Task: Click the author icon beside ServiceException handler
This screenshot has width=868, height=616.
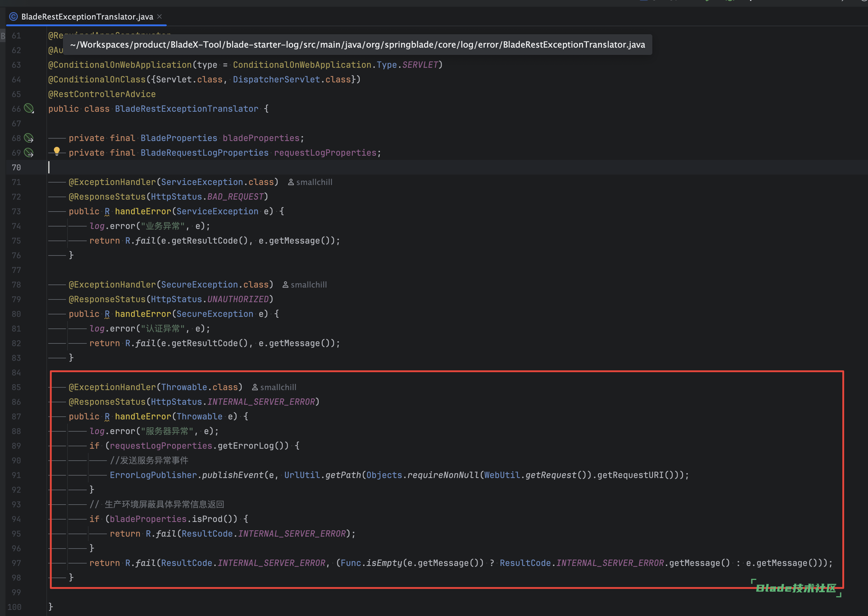Action: tap(291, 183)
